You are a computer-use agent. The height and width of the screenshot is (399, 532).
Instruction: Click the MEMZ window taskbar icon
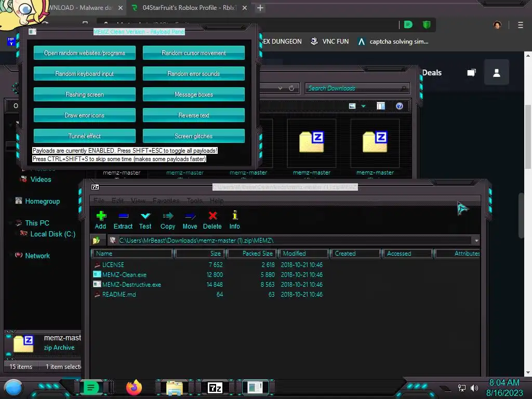coord(255,388)
